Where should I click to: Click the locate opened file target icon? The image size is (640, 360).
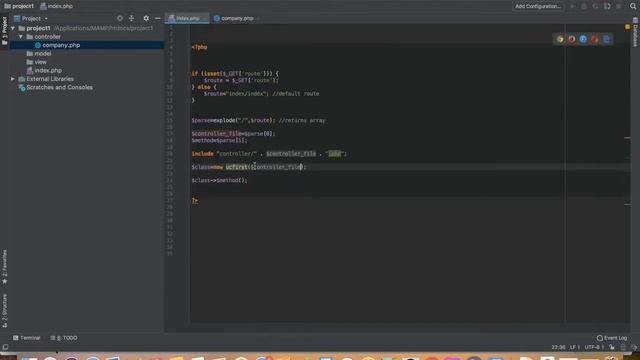pos(120,18)
